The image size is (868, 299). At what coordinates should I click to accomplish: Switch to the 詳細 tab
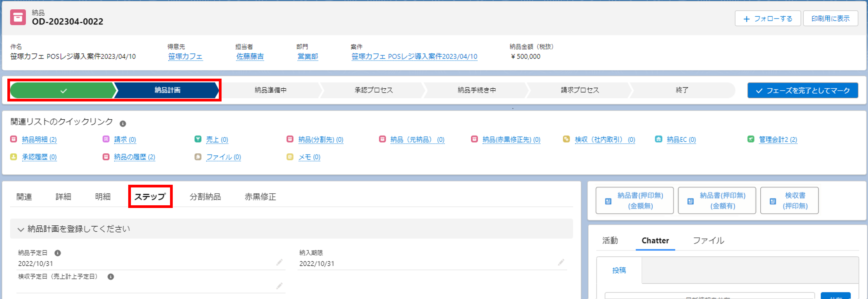(x=63, y=197)
